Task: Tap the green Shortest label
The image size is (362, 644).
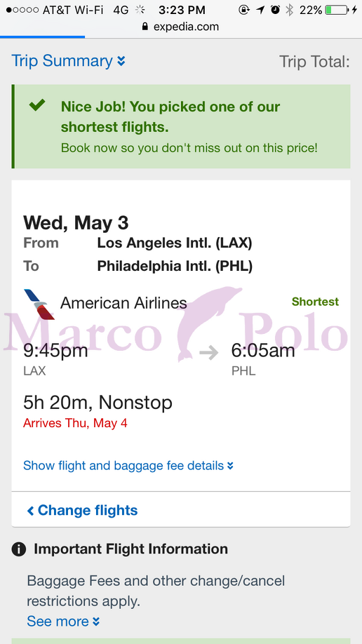Action: [x=315, y=302]
